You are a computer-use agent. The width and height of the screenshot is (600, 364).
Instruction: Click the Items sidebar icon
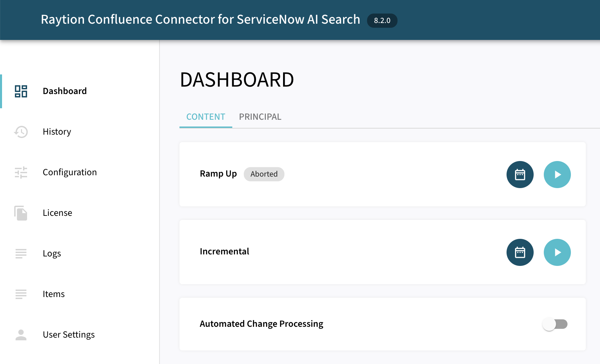21,294
